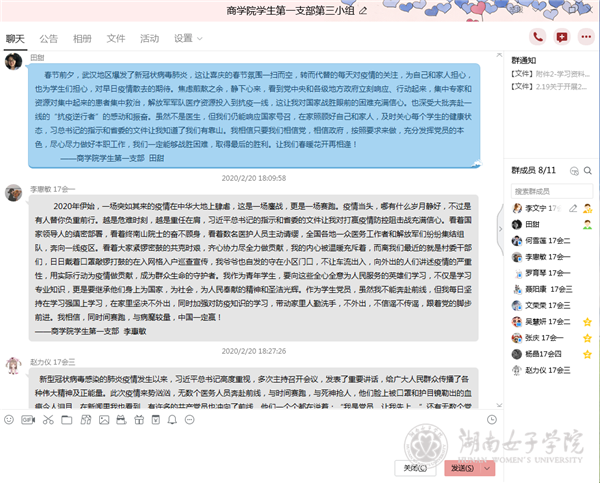
Task: Select member 张庆 17会一
Action: pyautogui.click(x=552, y=338)
